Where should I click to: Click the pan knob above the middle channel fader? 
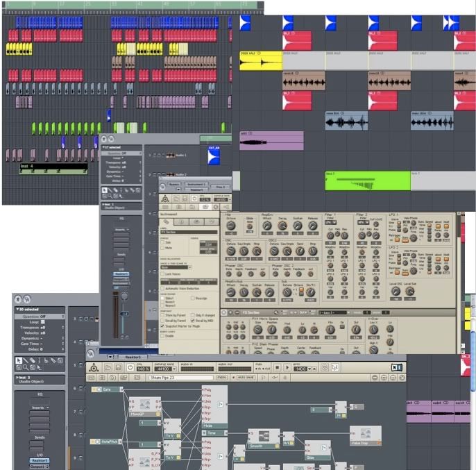point(124,296)
